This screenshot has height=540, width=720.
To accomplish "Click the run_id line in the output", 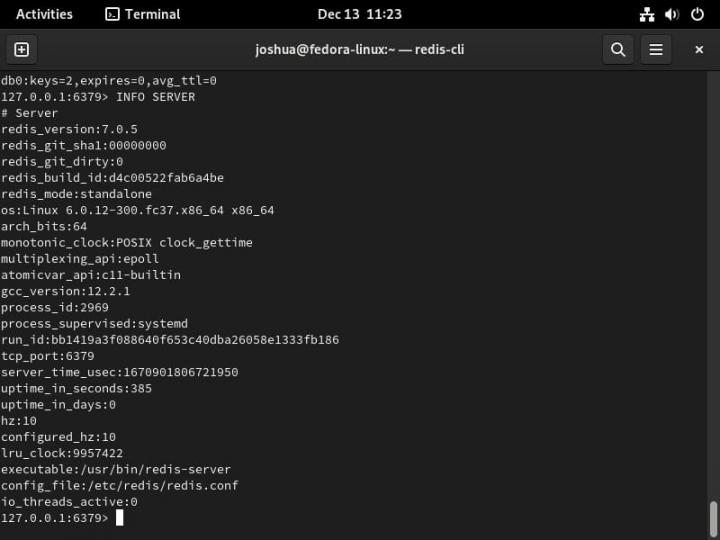I will (169, 340).
